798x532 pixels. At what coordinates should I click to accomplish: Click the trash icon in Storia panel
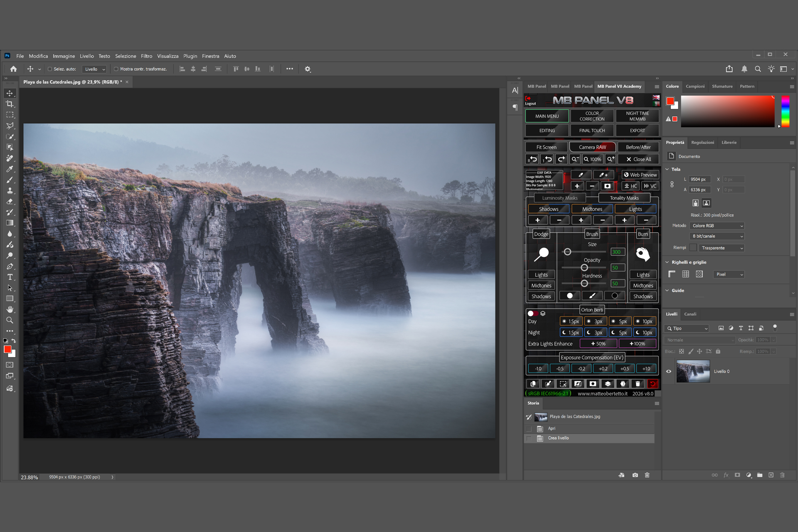pos(647,475)
